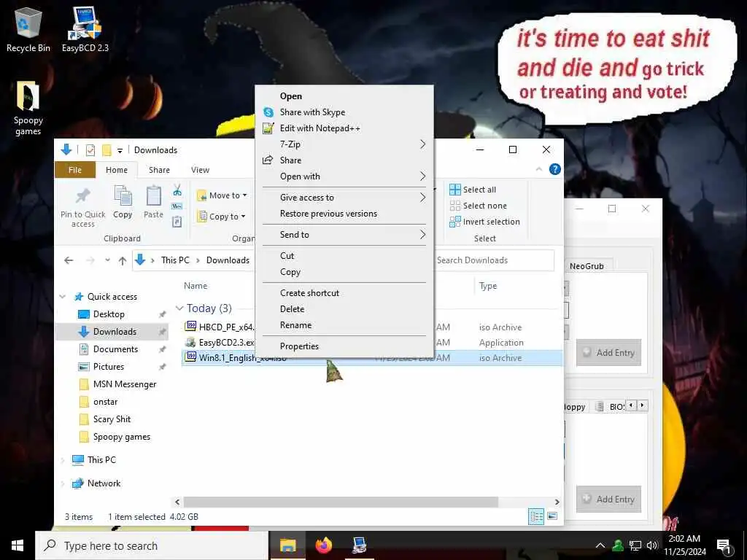The image size is (747, 560).
Task: Switch to NeoGrub tab in EasyBCD
Action: pos(587,265)
